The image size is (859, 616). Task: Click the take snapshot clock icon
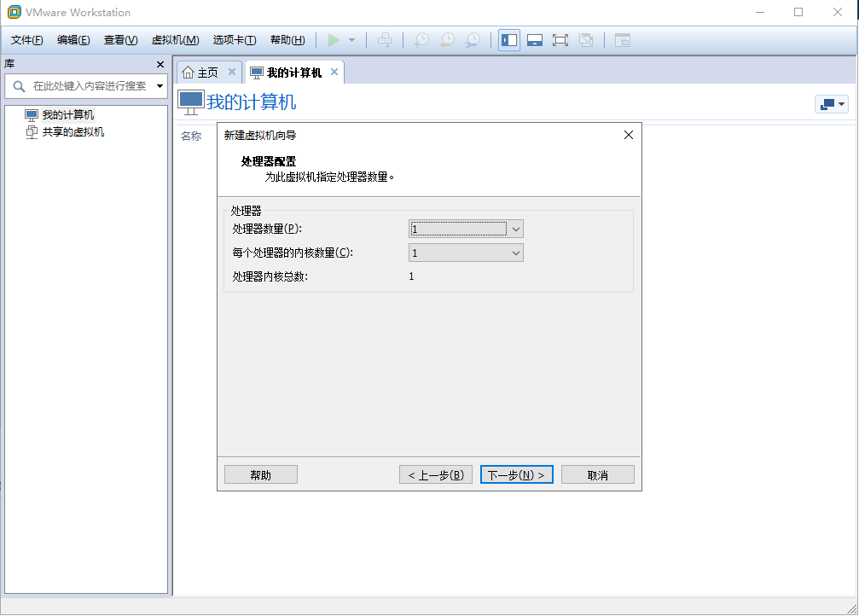coord(421,40)
